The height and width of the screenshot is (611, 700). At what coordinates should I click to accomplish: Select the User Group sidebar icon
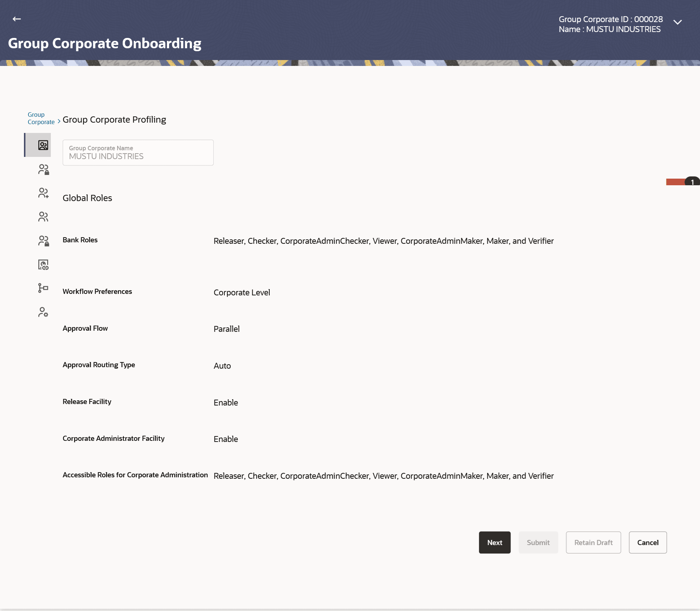pyautogui.click(x=43, y=217)
